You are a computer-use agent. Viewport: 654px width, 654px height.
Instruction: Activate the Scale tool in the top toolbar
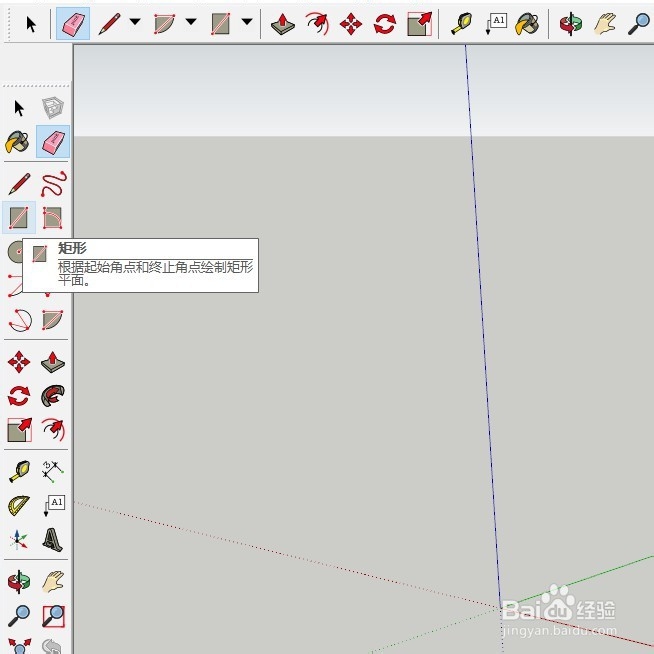419,24
